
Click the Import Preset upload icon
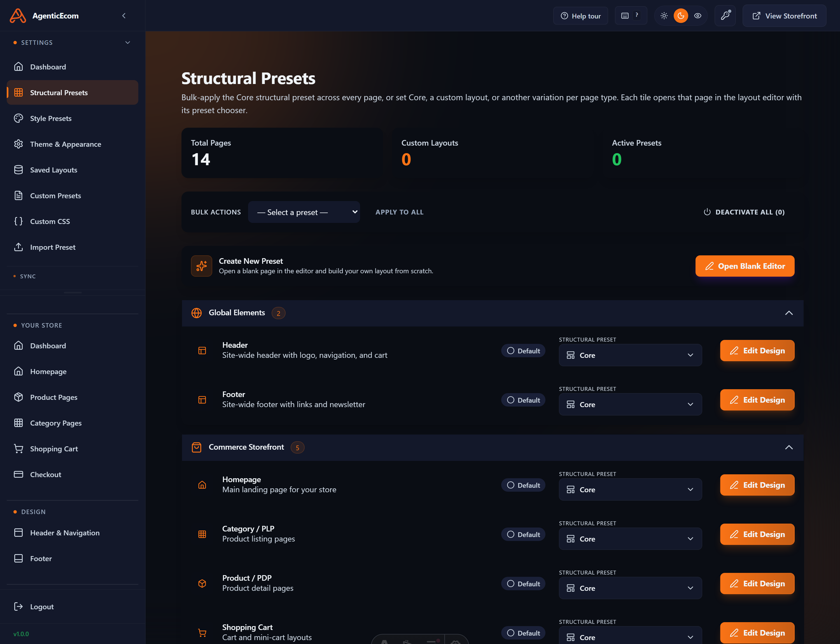(18, 247)
